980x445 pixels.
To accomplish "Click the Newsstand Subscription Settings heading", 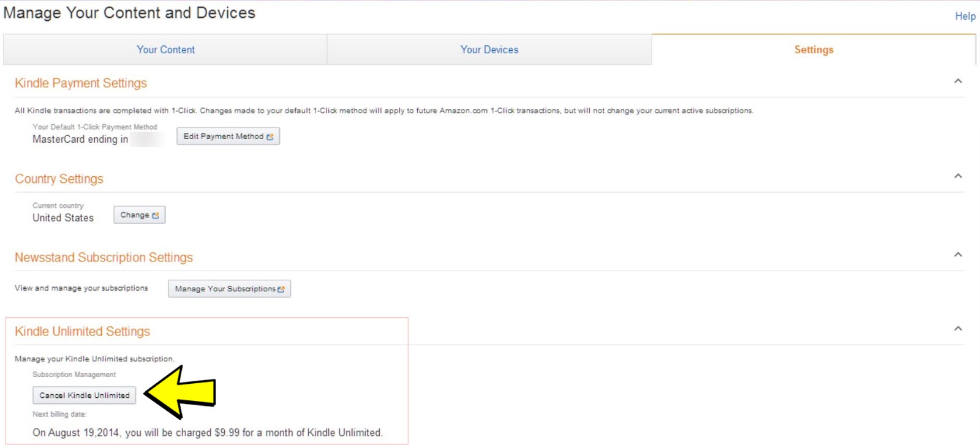I will click(x=104, y=258).
